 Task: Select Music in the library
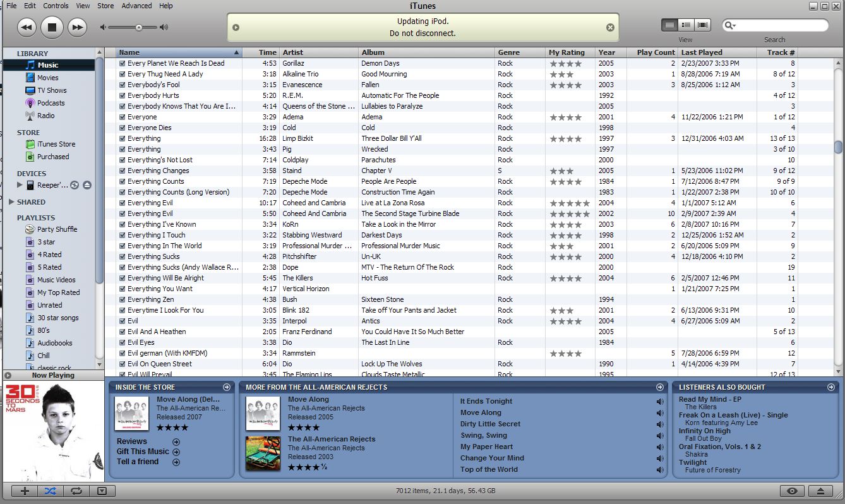(x=49, y=65)
